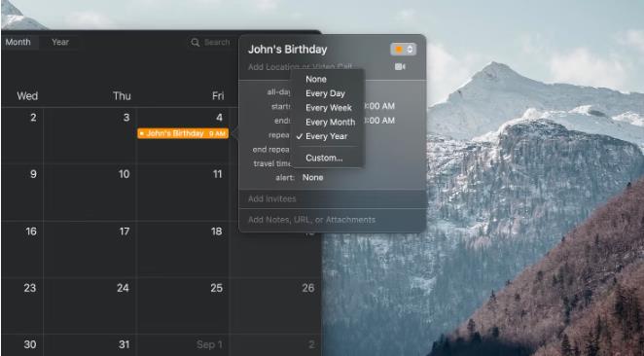Click the calendar selector stepper arrows

point(410,50)
